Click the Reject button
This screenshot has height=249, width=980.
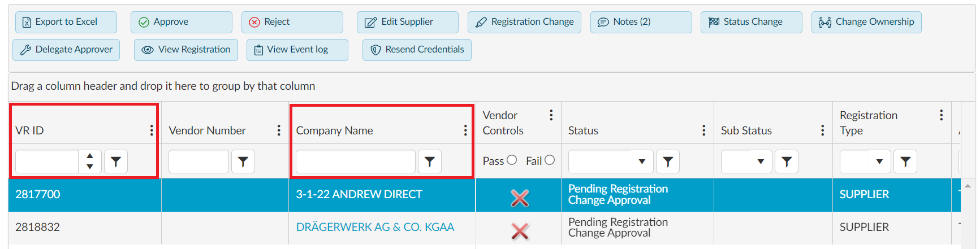tap(292, 22)
